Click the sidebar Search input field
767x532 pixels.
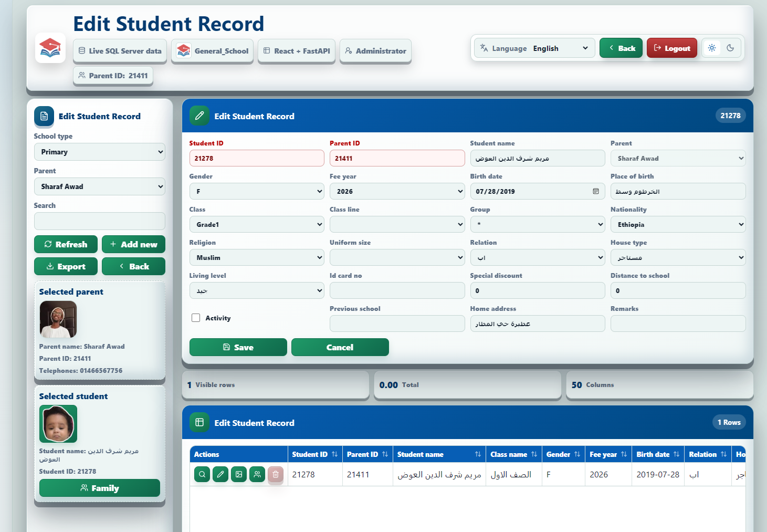[x=100, y=221]
